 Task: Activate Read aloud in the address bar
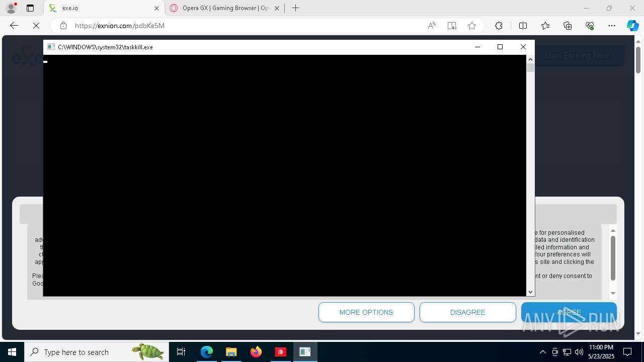coord(432,26)
